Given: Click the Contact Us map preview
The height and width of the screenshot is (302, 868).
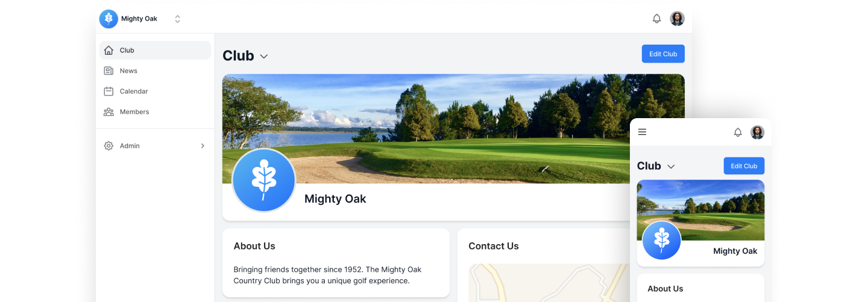Looking at the screenshot, I should pyautogui.click(x=549, y=283).
